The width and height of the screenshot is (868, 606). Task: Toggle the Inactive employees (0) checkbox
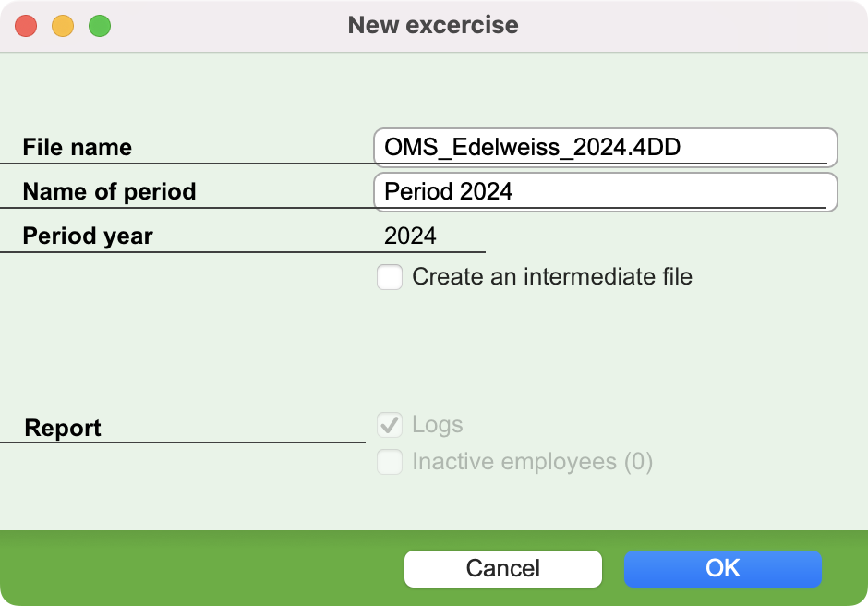coord(390,461)
